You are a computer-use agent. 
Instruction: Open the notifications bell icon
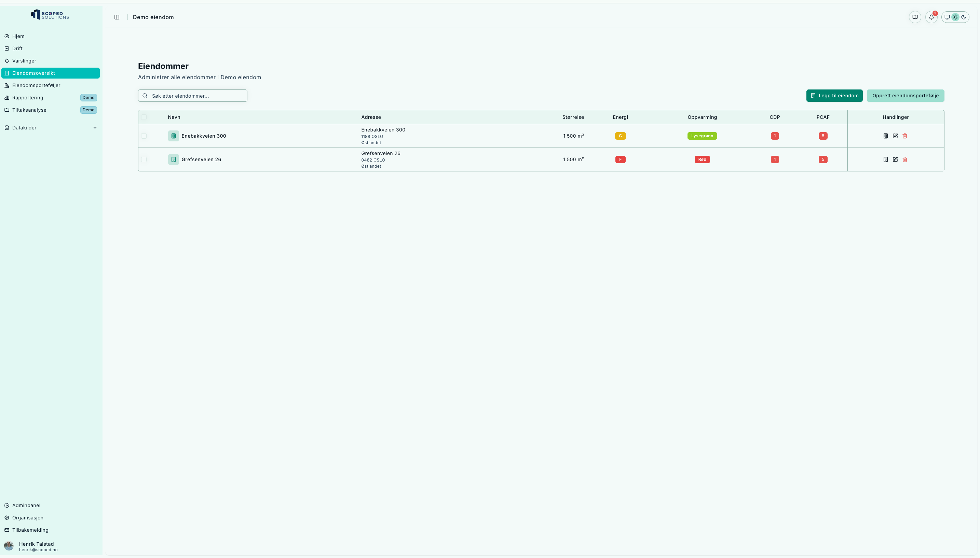pyautogui.click(x=931, y=17)
